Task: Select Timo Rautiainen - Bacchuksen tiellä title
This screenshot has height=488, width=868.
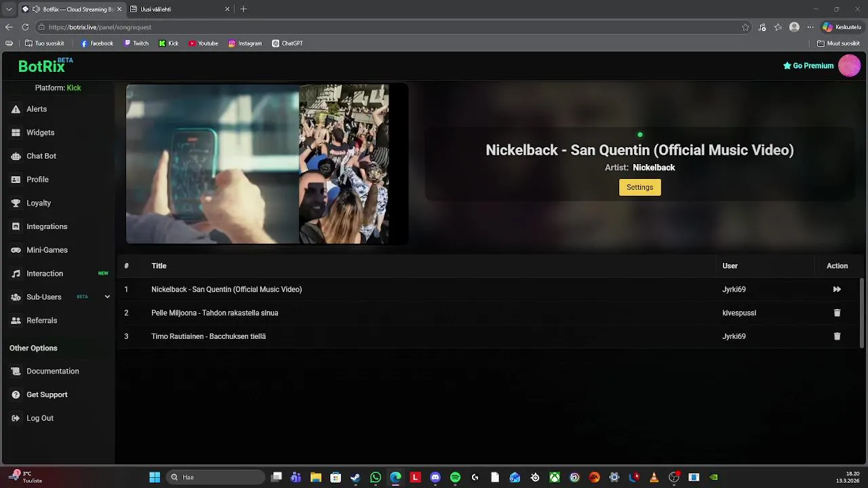Action: pos(208,336)
